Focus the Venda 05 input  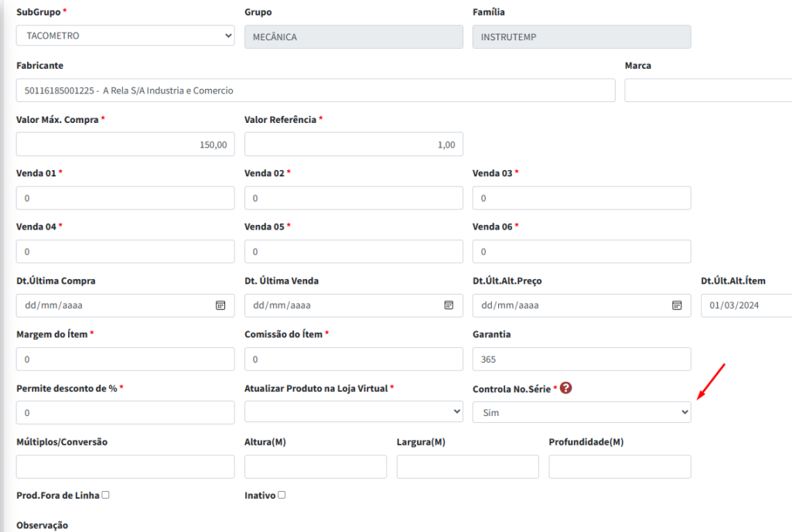[353, 251]
